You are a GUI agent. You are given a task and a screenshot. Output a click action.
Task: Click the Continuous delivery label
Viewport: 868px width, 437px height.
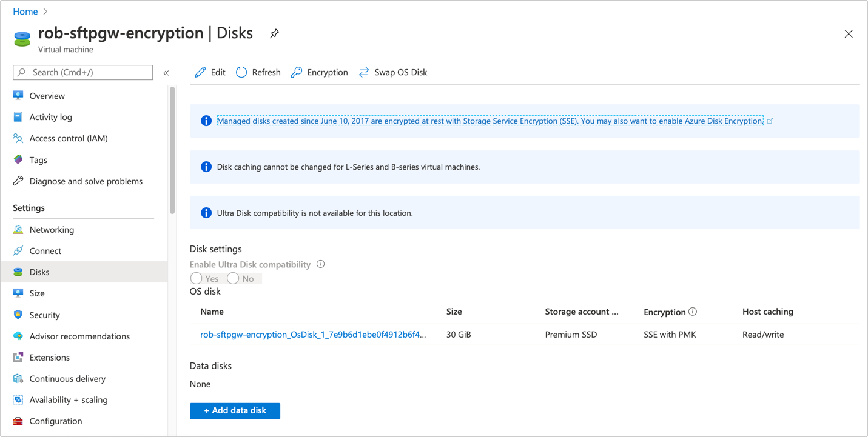pyautogui.click(x=67, y=379)
